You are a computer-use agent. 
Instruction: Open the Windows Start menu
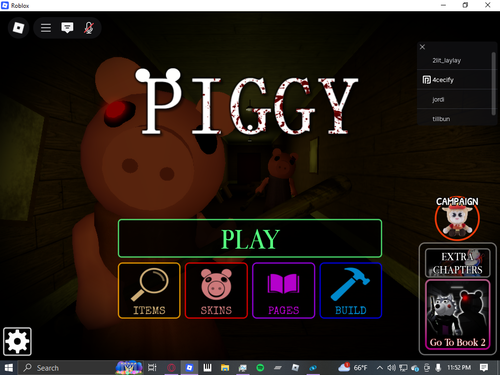click(8, 368)
